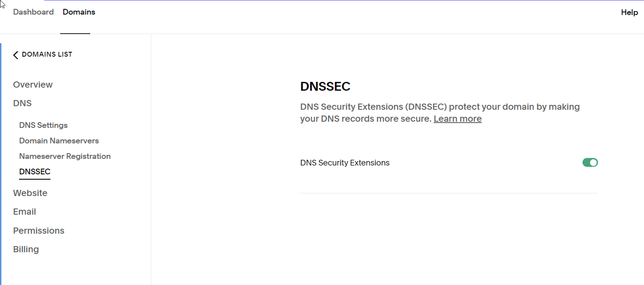Open DNS Settings in the sidebar
The image size is (644, 285).
43,125
